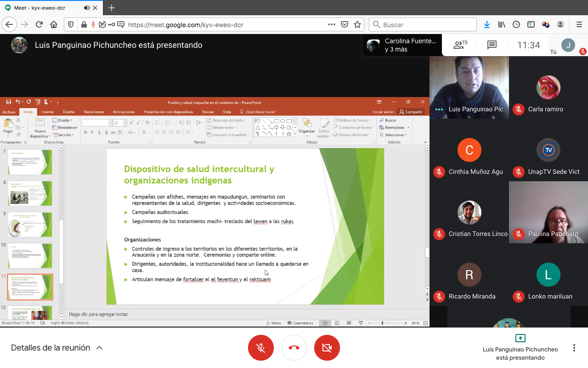Image resolution: width=588 pixels, height=368 pixels.
Task: Open Meet more options menu
Action: [x=574, y=348]
